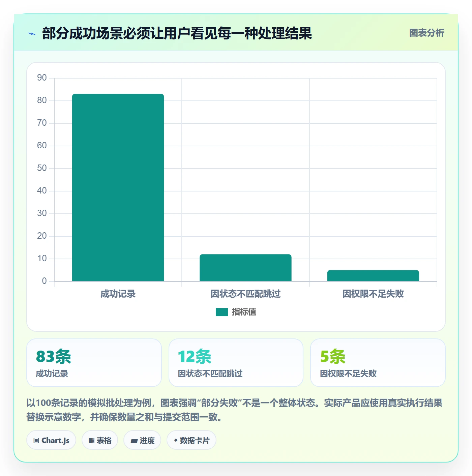Click the 因状态不匹配跳过 bar in chart

[x=245, y=268]
